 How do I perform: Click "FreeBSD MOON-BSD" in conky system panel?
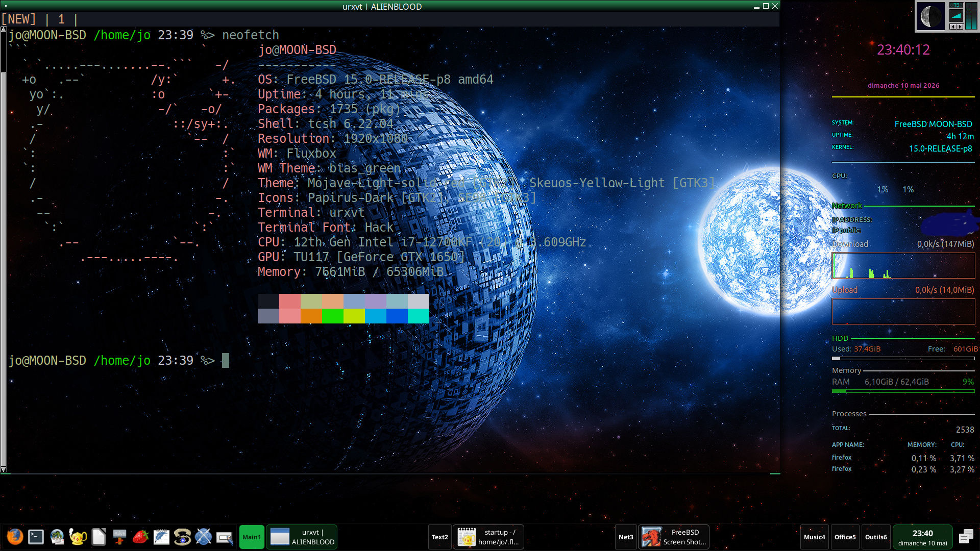(933, 124)
